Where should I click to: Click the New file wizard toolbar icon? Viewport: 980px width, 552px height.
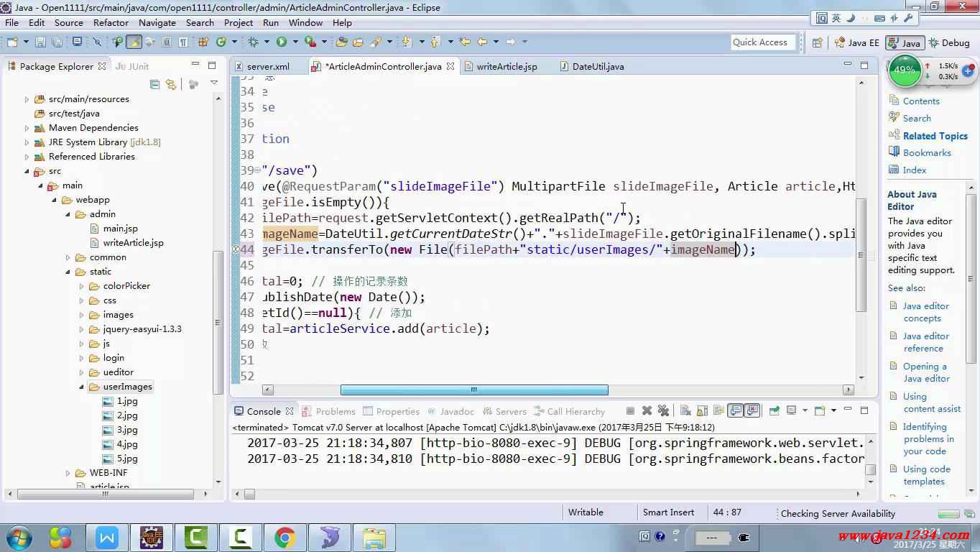click(x=12, y=42)
